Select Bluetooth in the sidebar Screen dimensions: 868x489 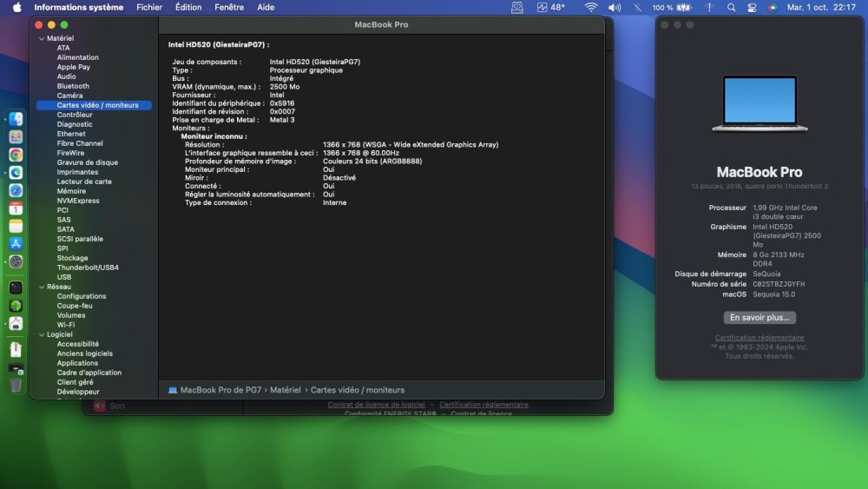(x=73, y=86)
